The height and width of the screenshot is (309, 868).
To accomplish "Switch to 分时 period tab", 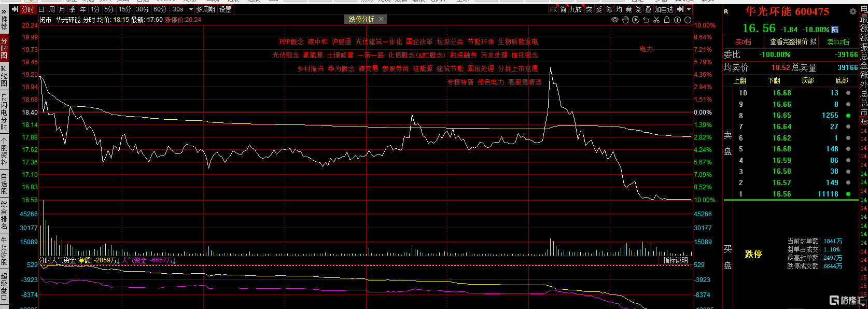I will pos(28,9).
